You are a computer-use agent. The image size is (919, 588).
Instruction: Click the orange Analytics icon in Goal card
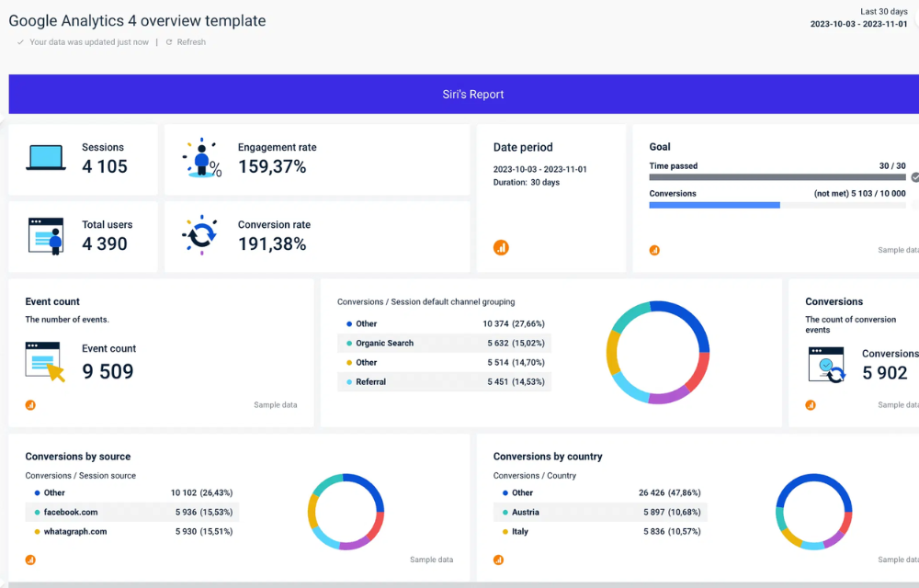655,250
